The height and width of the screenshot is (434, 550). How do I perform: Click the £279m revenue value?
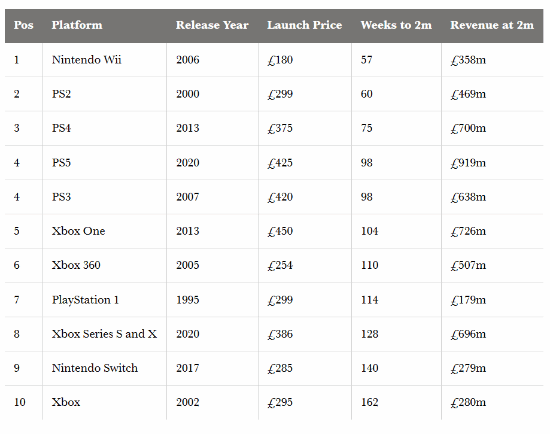pyautogui.click(x=468, y=368)
